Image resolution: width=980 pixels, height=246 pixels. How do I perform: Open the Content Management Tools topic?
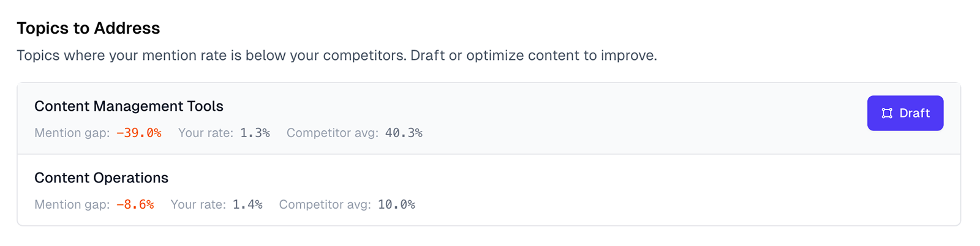pyautogui.click(x=129, y=106)
